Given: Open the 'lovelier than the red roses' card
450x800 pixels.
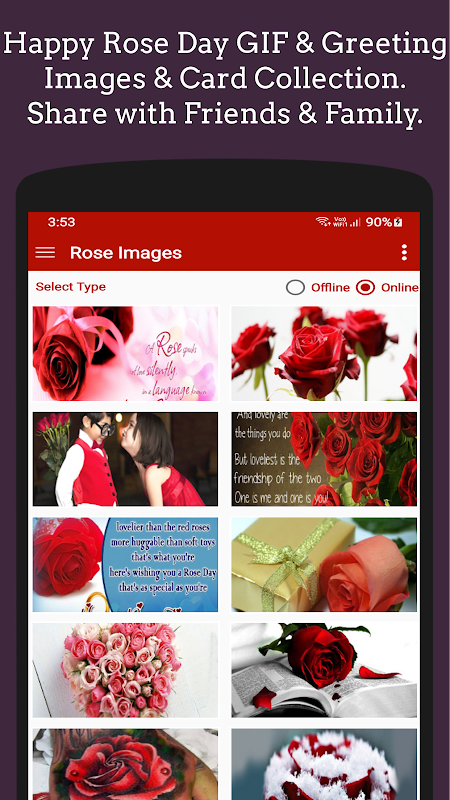Looking at the screenshot, I should click(126, 564).
